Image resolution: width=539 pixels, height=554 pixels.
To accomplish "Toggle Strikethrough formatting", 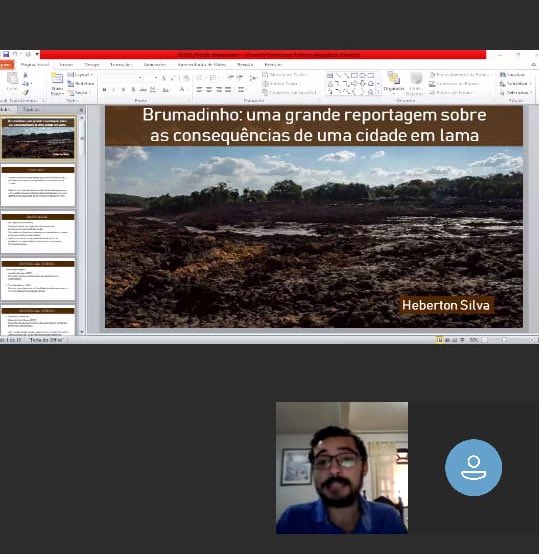I will (143, 90).
